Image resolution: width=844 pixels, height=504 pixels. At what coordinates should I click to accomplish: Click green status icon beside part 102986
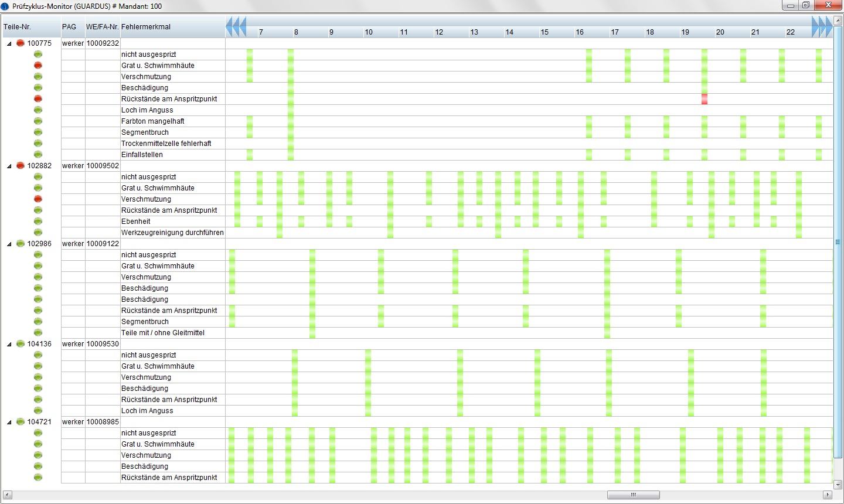(x=21, y=244)
